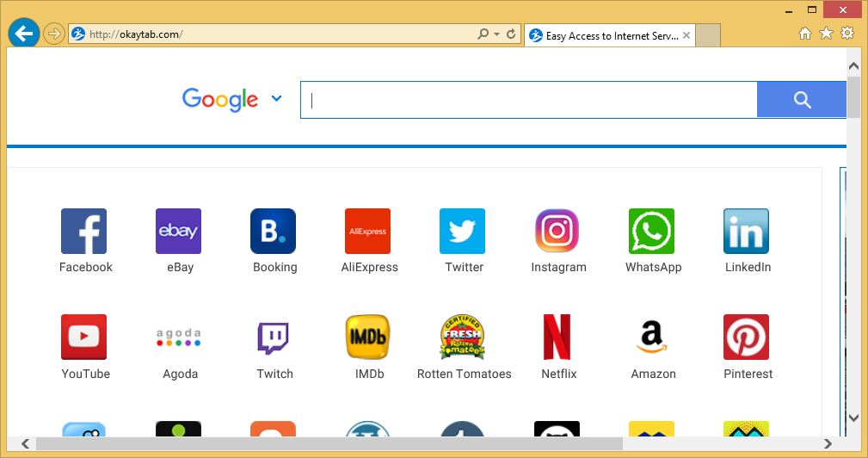Click the horizontal scrollbar left arrow

26,443
